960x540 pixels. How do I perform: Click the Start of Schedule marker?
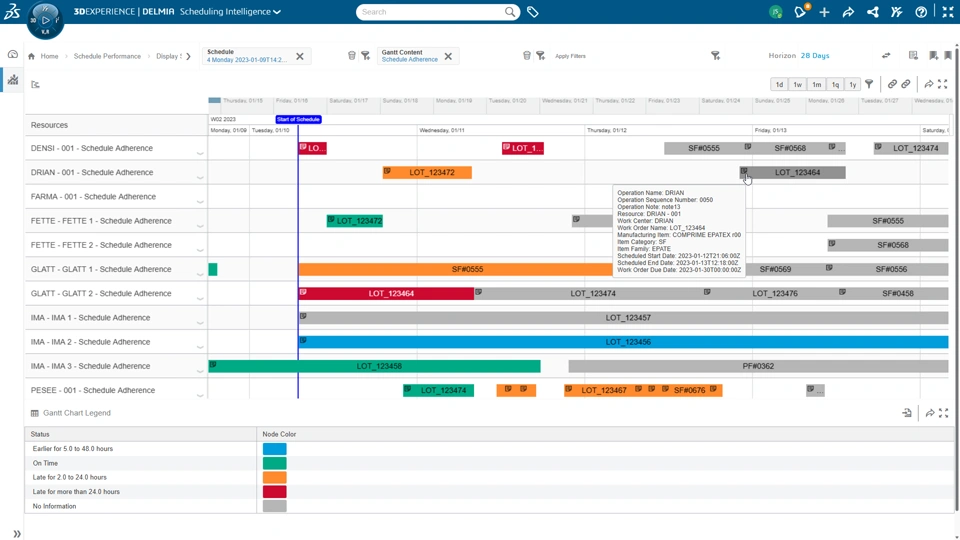click(298, 119)
